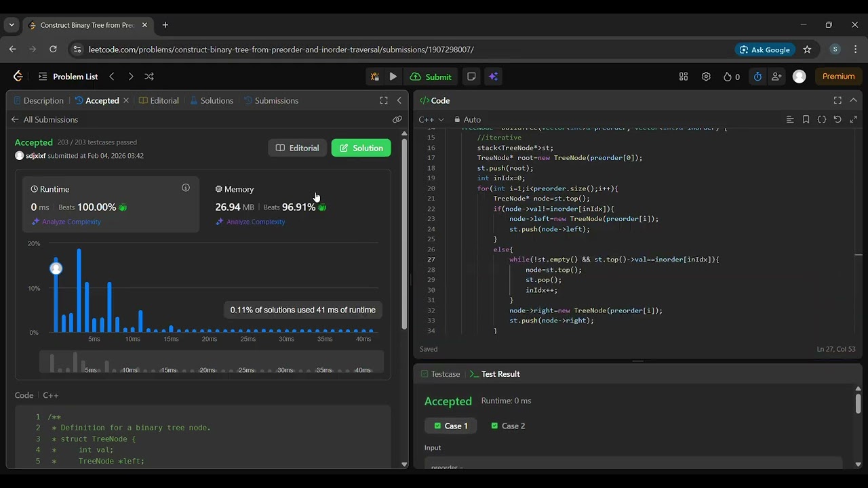Screen dimensions: 868x488
Task: Bookmark the code with bookmark icon
Action: 806,119
